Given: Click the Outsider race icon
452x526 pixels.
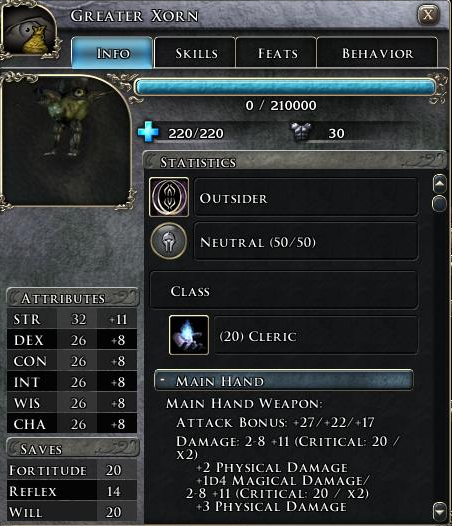Looking at the screenshot, I should pos(169,197).
